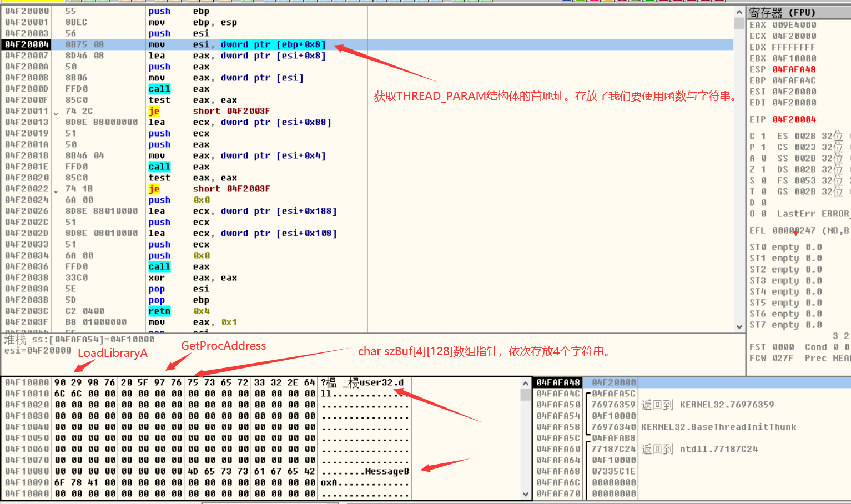Click the disassembly pane scrollbar thumb

click(x=739, y=23)
